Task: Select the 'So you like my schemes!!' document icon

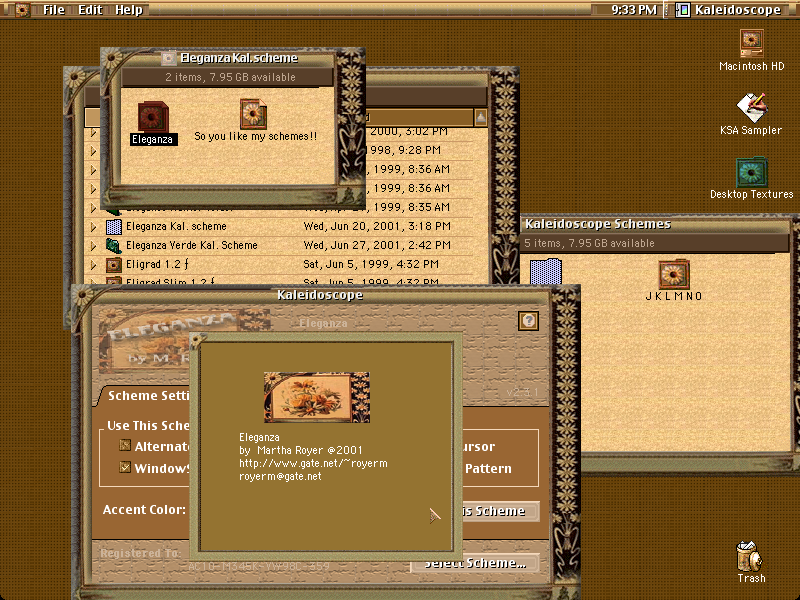Action: pyautogui.click(x=254, y=114)
